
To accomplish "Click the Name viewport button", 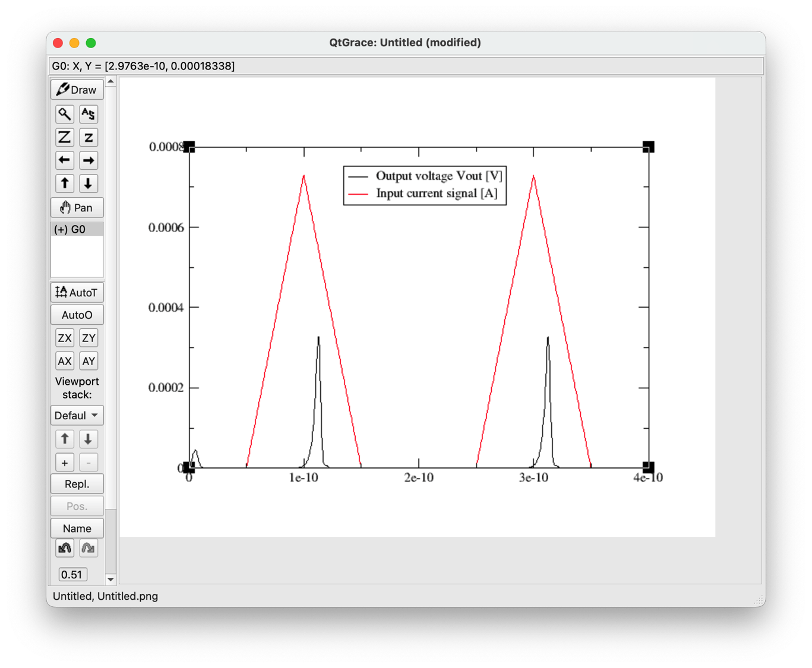I will coord(77,528).
